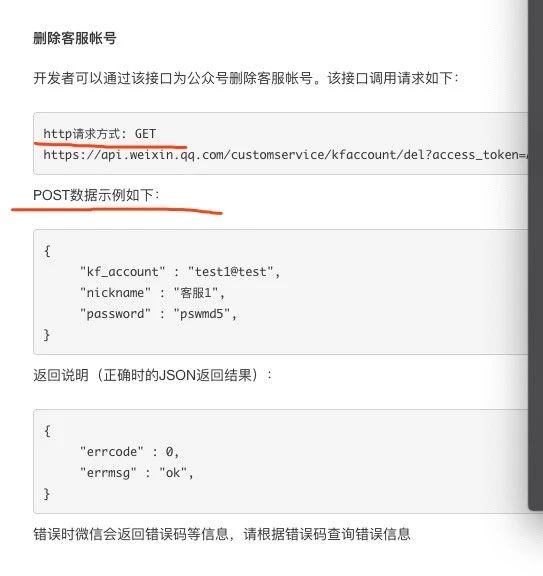Click the "errmsg" key in response

coord(108,473)
